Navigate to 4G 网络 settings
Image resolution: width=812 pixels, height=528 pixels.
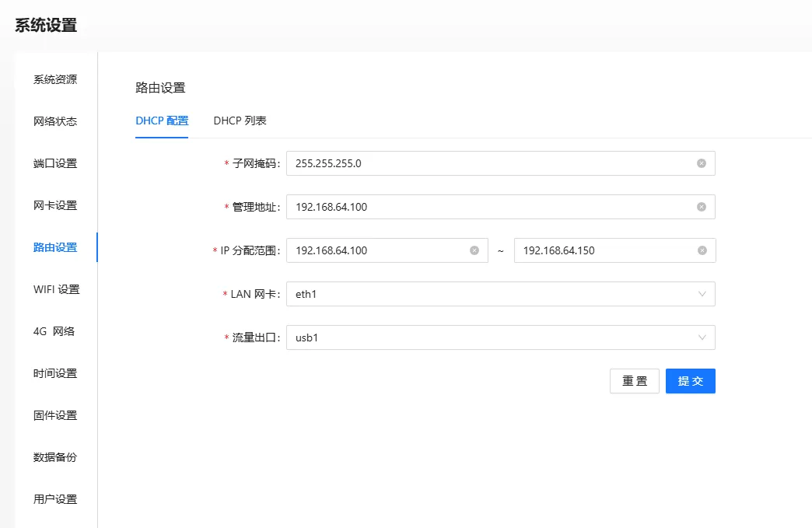pos(54,331)
